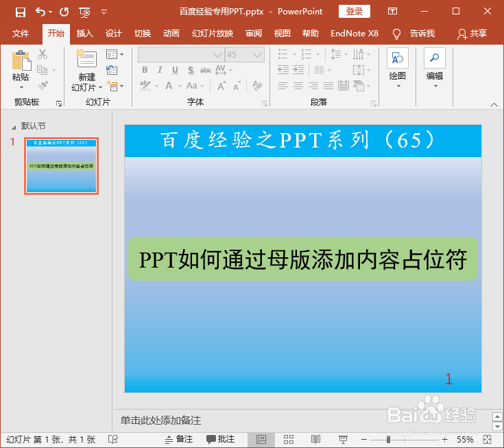Click the zoom slider handle
The height and width of the screenshot is (448, 504).
[388, 440]
